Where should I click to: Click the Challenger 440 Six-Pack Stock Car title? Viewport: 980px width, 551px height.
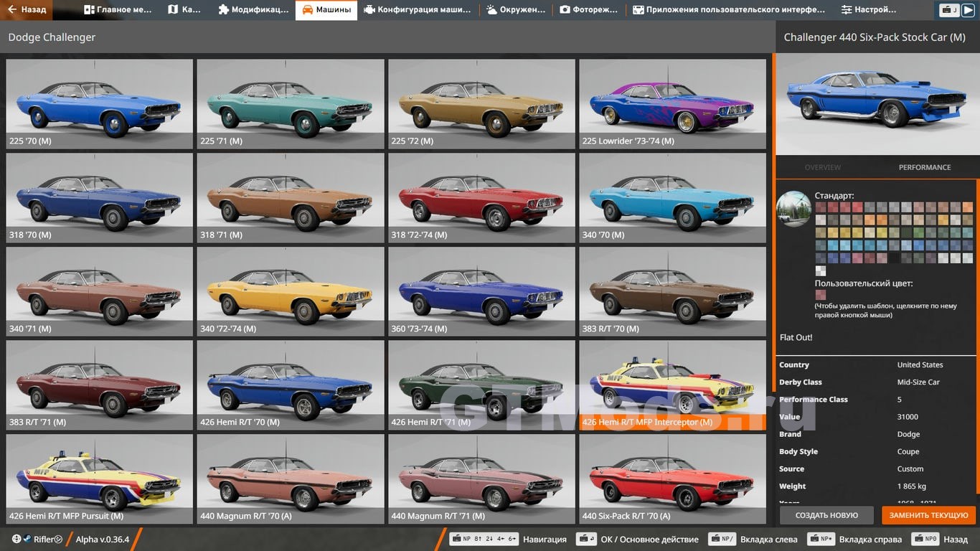tap(875, 37)
